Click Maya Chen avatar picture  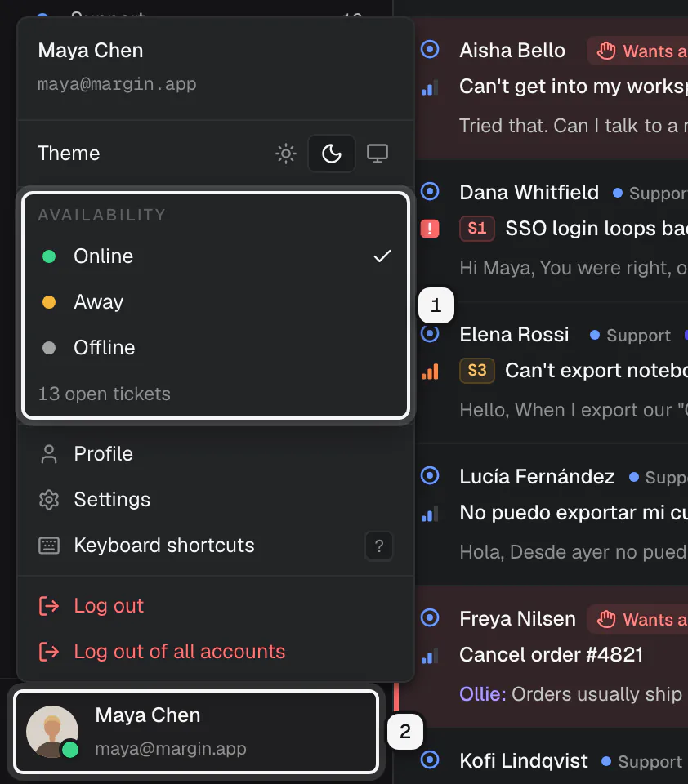tap(52, 732)
